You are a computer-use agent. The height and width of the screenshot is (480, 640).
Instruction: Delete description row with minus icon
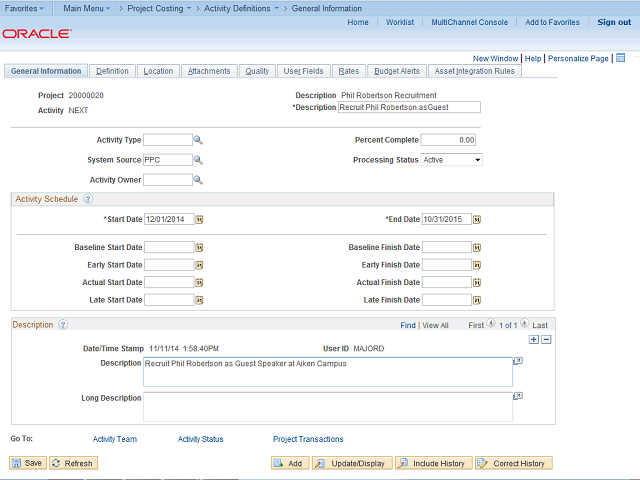click(x=545, y=340)
